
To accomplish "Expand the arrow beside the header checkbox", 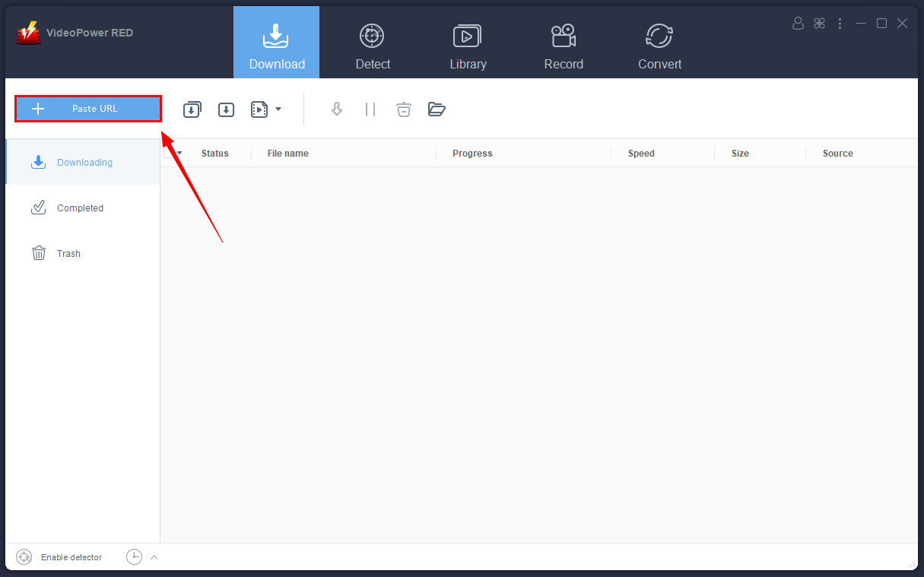I will pyautogui.click(x=179, y=154).
